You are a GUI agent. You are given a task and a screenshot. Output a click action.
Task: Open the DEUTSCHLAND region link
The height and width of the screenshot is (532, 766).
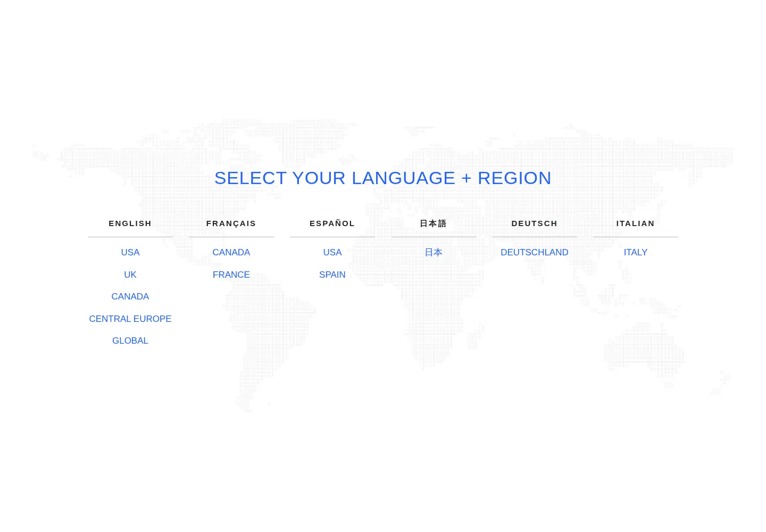pos(535,253)
